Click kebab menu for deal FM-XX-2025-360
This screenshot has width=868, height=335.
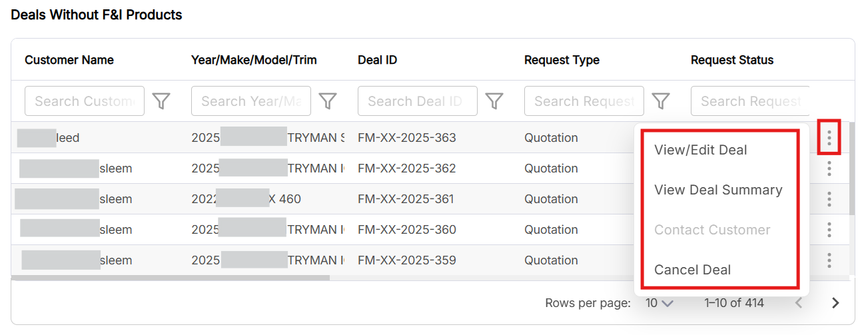[829, 230]
